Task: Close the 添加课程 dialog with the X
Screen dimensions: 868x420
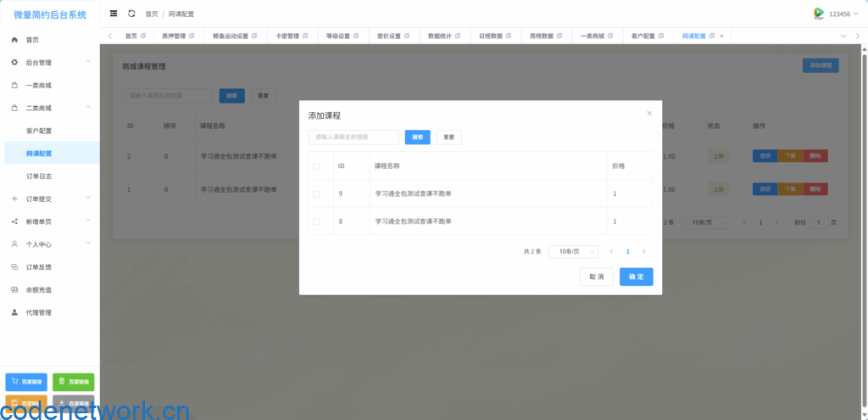Action: pos(649,113)
